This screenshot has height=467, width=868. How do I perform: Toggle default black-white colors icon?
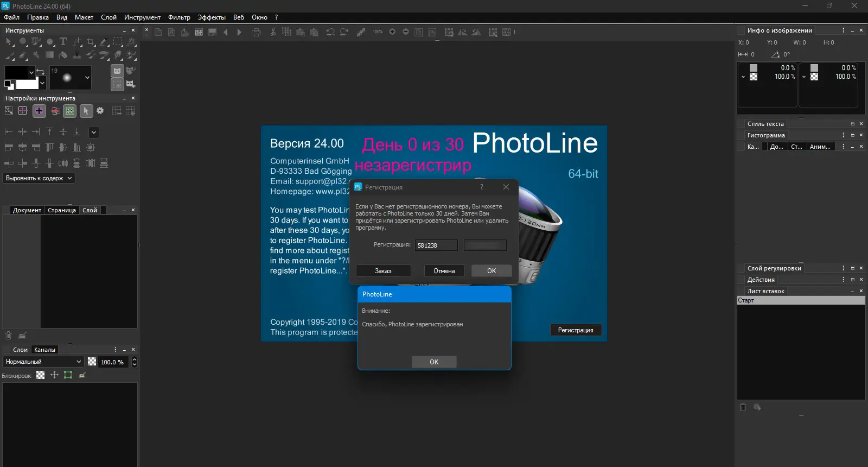pos(9,85)
